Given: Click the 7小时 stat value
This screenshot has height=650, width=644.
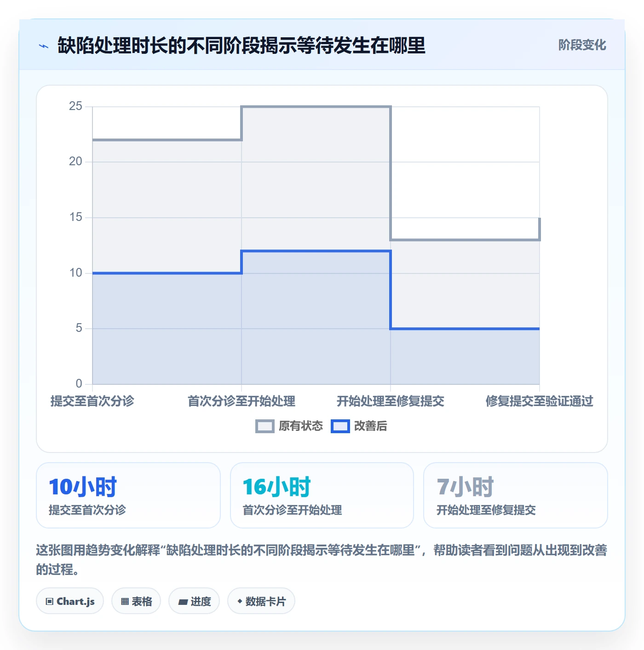Looking at the screenshot, I should [x=465, y=487].
